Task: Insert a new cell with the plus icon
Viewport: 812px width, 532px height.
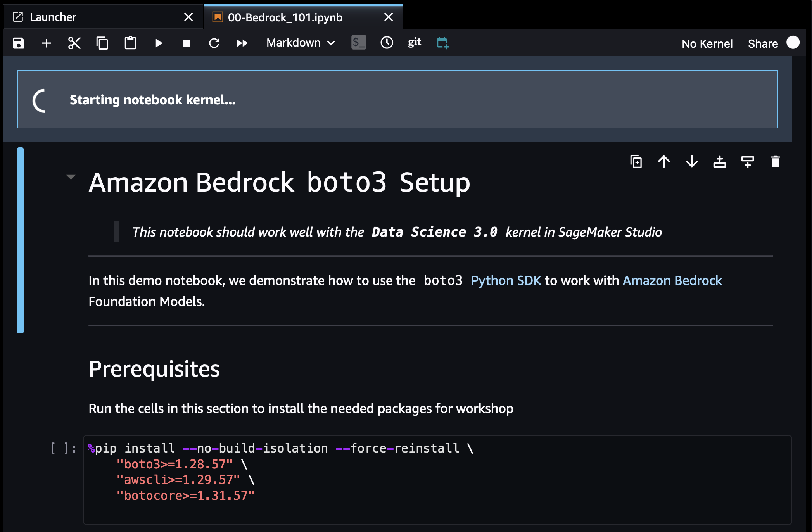Action: 47,43
